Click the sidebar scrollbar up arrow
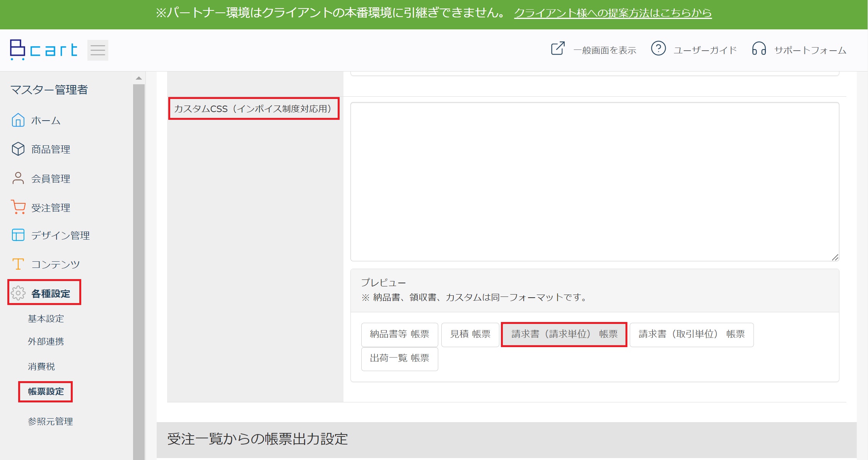 point(139,78)
